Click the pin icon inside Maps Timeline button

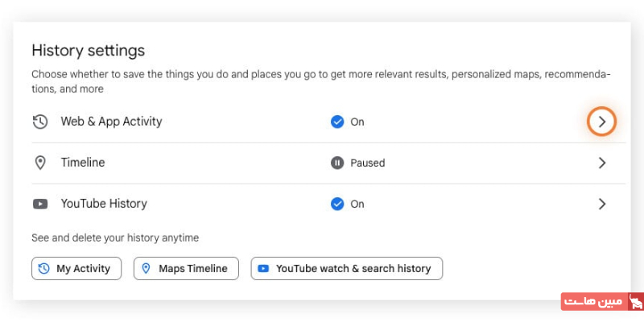click(x=147, y=269)
